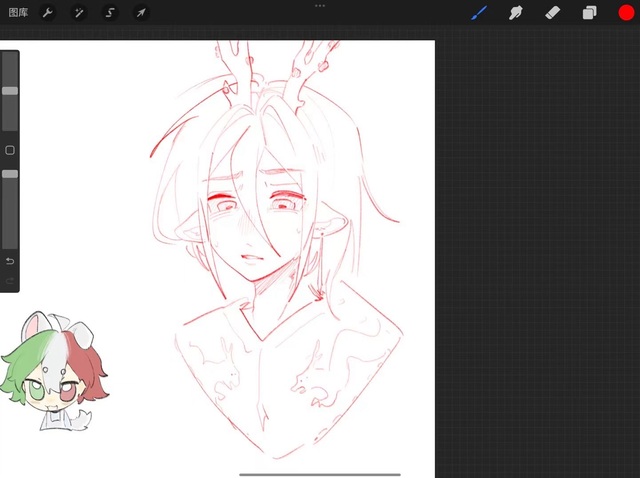640x478 pixels.
Task: Open the Layers panel
Action: [589, 13]
